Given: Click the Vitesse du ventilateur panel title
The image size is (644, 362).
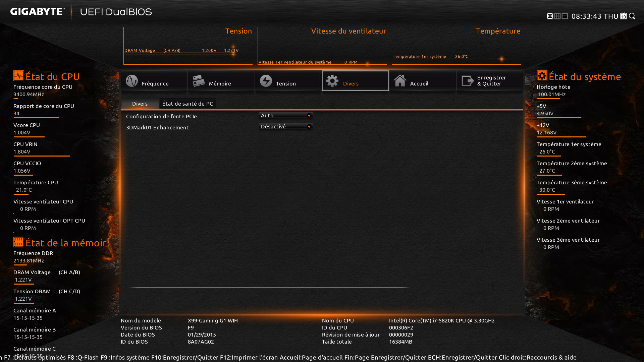Looking at the screenshot, I should tap(348, 31).
